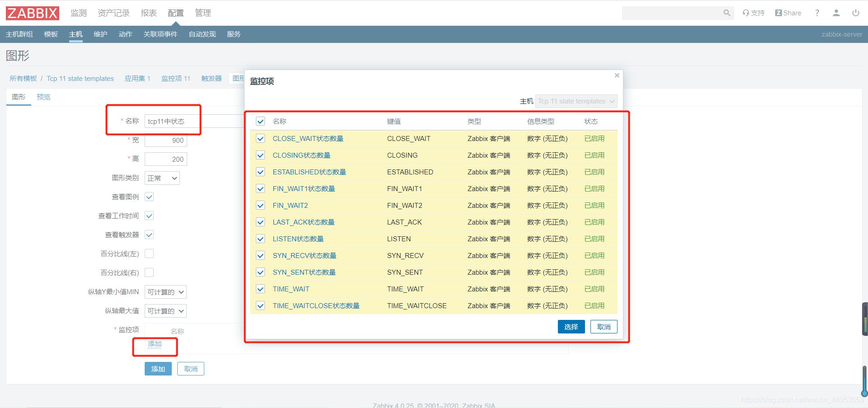Click the 宽 width input field
Screen dimensions: 868x408
(x=166, y=140)
